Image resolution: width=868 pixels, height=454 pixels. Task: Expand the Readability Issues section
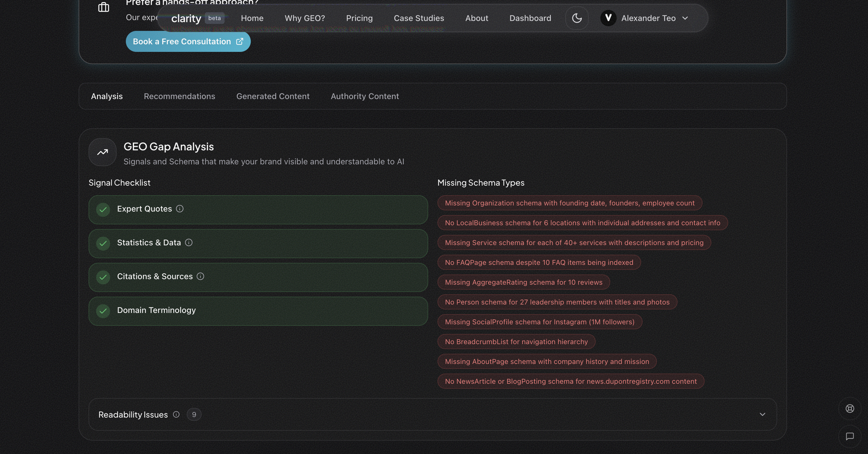click(763, 415)
